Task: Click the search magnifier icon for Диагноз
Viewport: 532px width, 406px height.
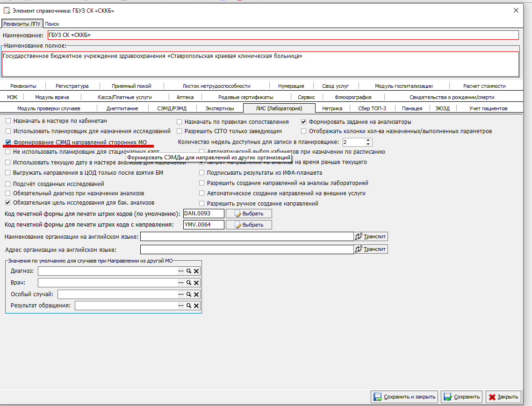Action: click(x=189, y=271)
